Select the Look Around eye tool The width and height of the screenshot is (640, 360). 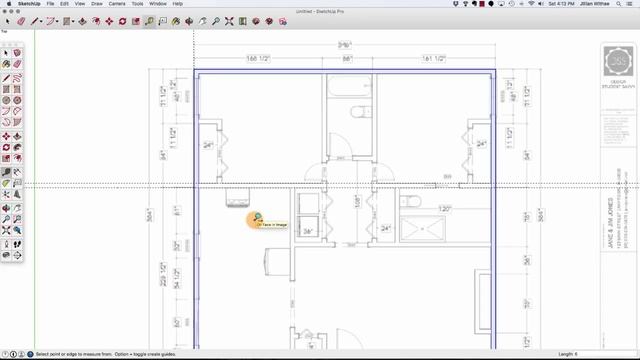[x=6, y=256]
